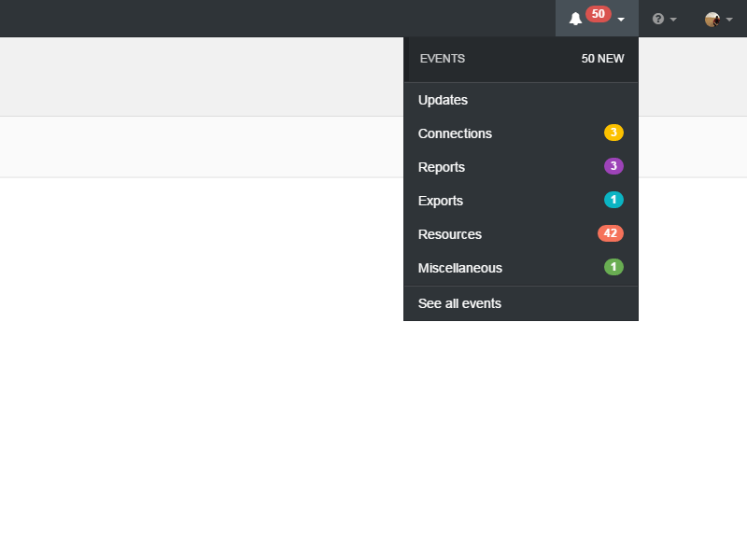Click the red 50 notifications badge
The height and width of the screenshot is (560, 747).
point(599,14)
